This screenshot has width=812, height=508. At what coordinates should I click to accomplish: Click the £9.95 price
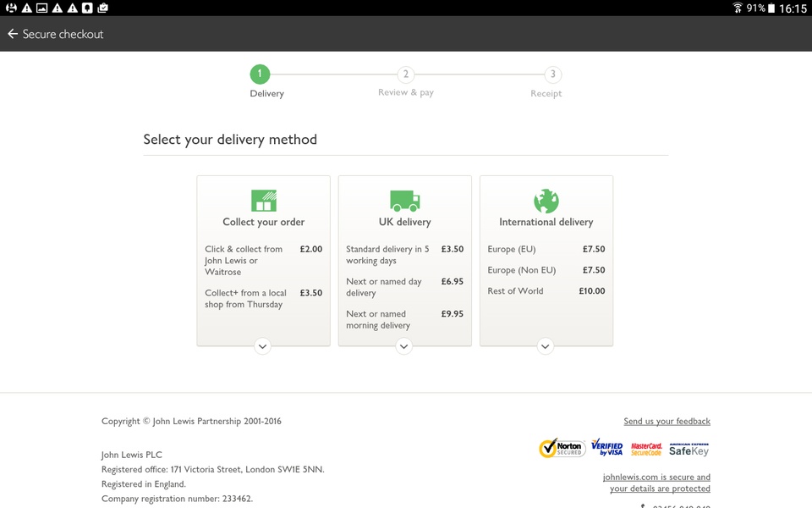click(x=452, y=313)
